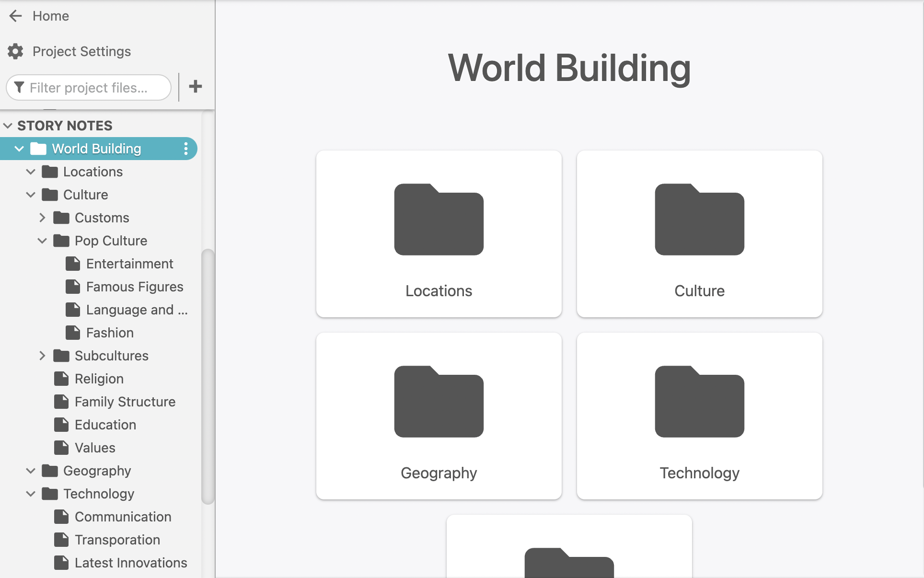Click the back arrow next to Home
924x578 pixels.
click(15, 16)
